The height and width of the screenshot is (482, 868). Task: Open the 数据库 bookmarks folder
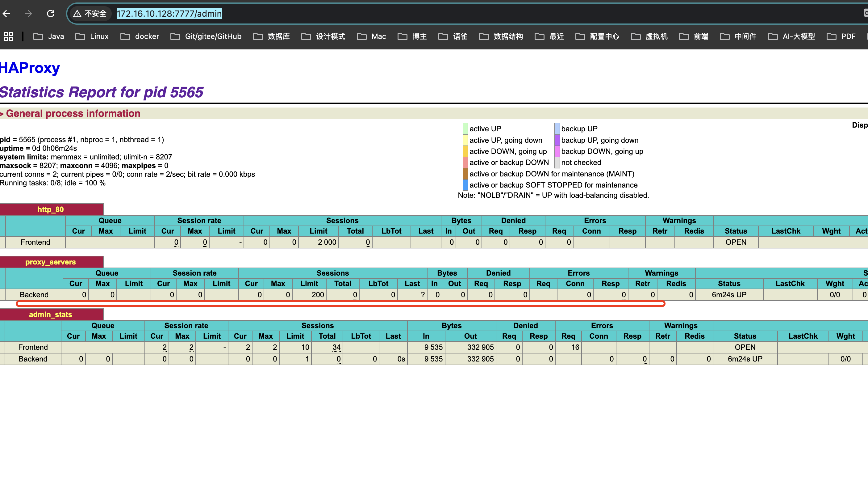[272, 36]
